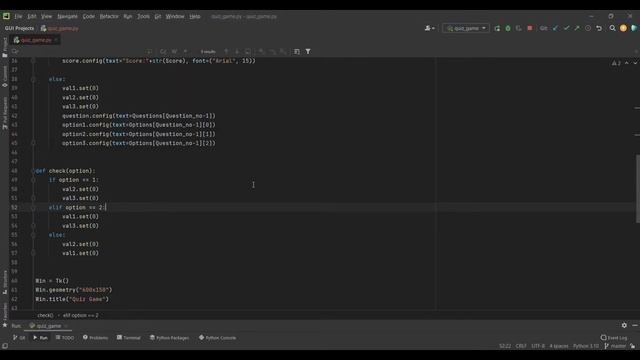Open Run tool window settings gear
This screenshot has width=640, height=360.
(624, 325)
